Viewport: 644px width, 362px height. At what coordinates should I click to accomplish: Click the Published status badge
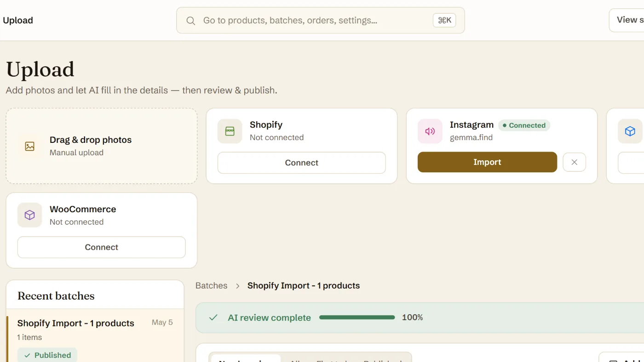[x=47, y=355]
